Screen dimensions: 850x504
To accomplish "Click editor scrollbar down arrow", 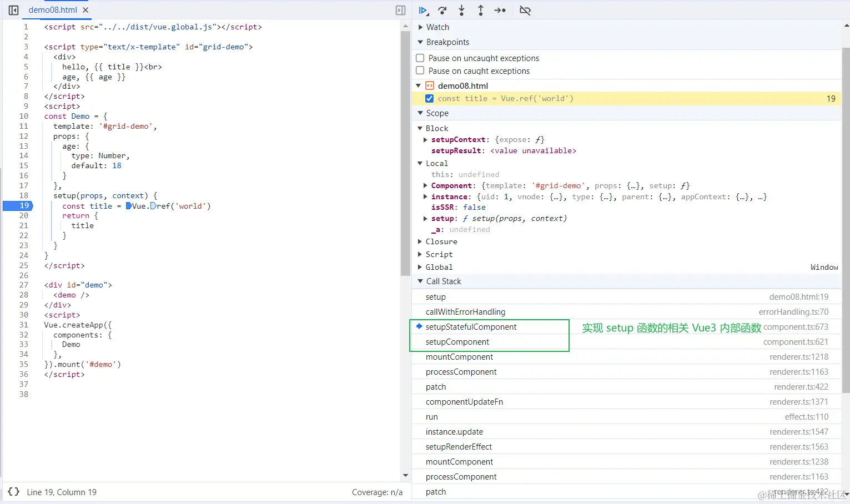I will (x=405, y=476).
